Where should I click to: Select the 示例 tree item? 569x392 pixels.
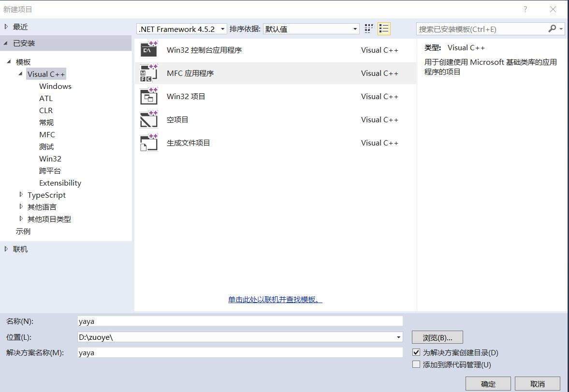[x=23, y=231]
